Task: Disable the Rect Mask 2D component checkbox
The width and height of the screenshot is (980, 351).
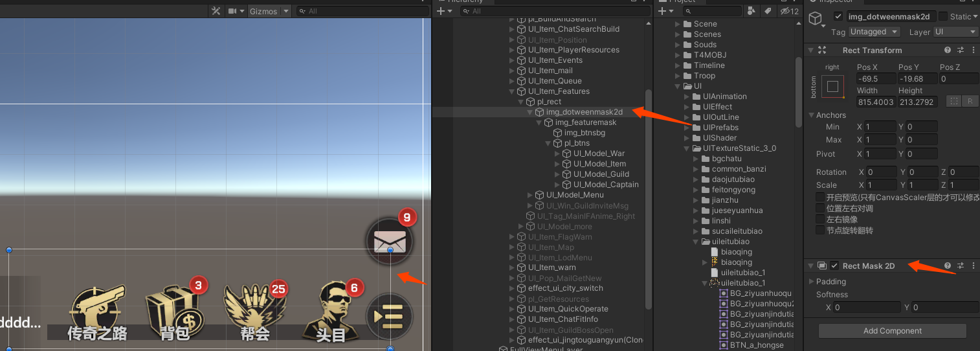Action: pos(835,266)
